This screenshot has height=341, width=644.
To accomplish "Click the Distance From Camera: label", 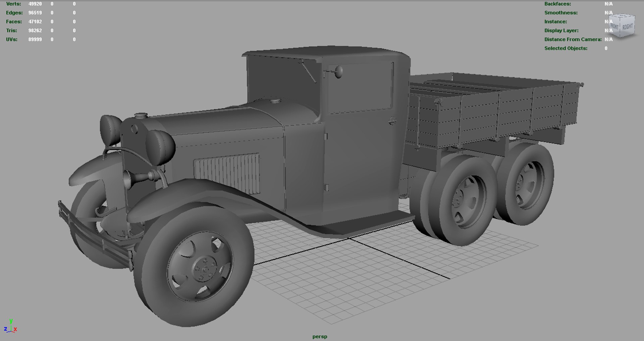I will point(573,39).
